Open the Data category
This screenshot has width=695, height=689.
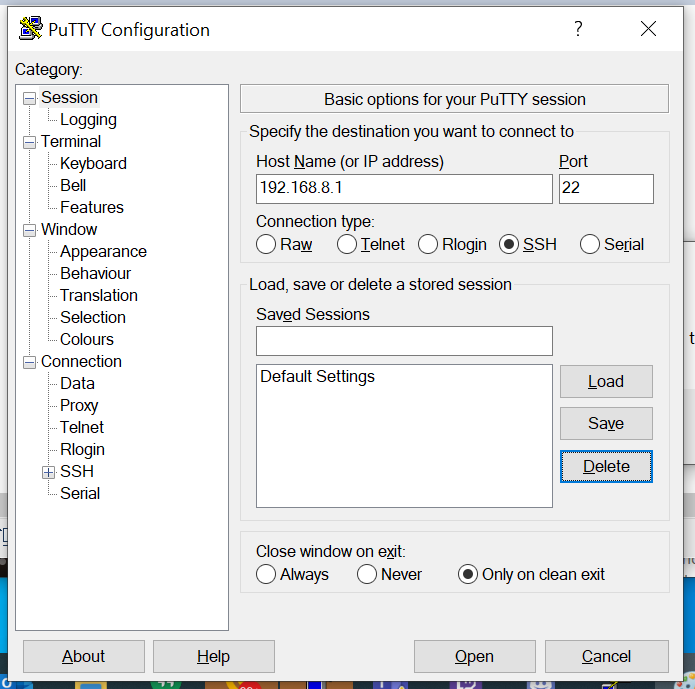point(78,384)
